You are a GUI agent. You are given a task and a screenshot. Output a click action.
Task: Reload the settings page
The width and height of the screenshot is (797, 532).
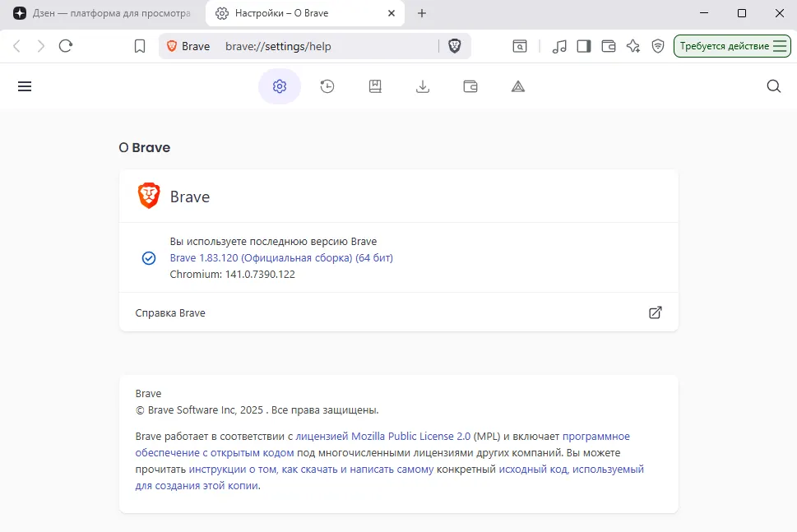click(66, 46)
